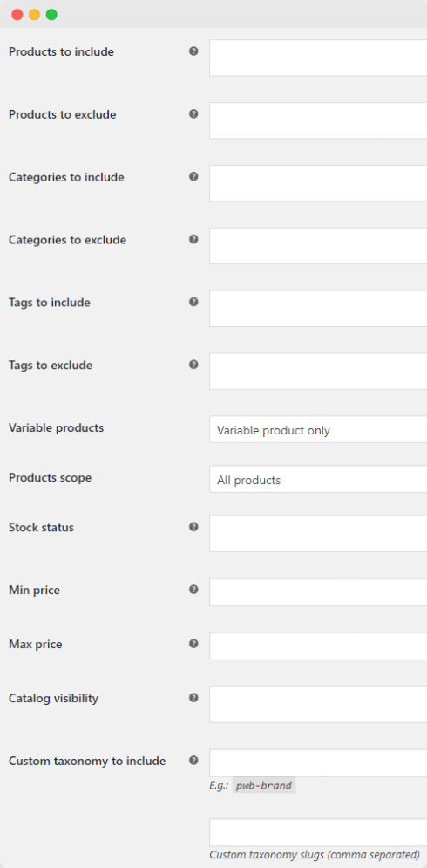Click the Min price help icon
The height and width of the screenshot is (868, 427).
click(193, 590)
